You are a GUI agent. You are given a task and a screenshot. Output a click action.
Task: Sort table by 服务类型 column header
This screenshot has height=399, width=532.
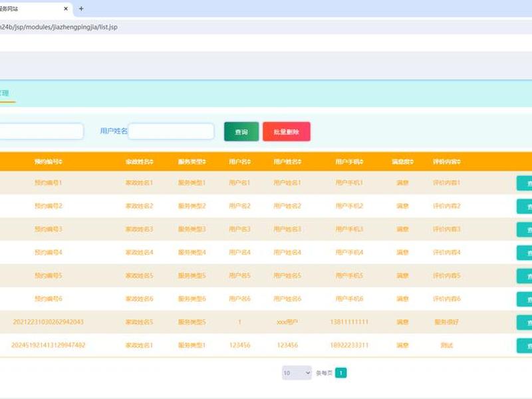coord(192,162)
